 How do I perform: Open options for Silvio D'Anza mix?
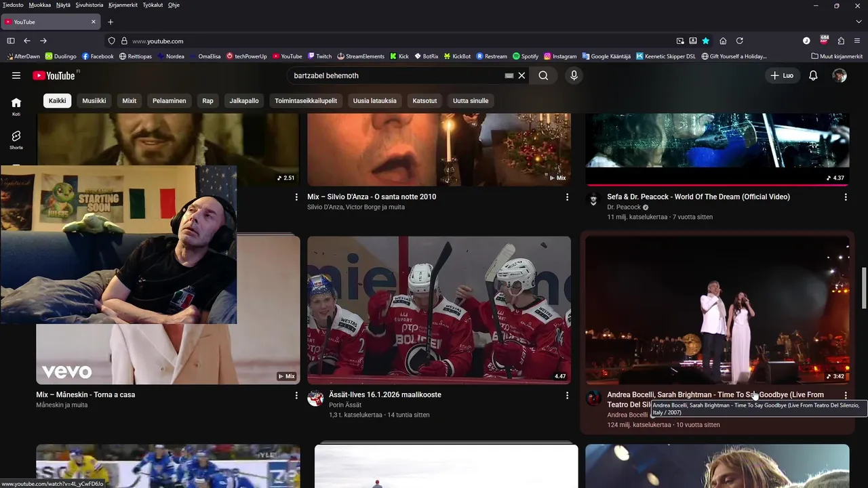(x=567, y=197)
